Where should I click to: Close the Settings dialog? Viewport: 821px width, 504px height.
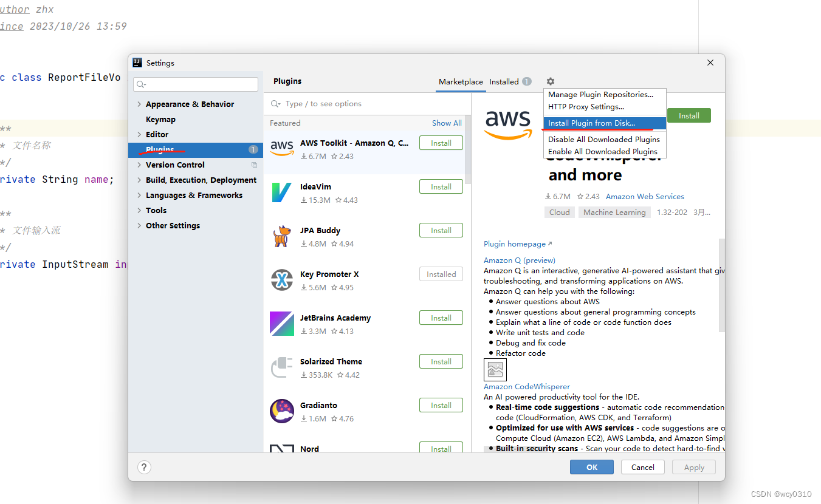(711, 63)
